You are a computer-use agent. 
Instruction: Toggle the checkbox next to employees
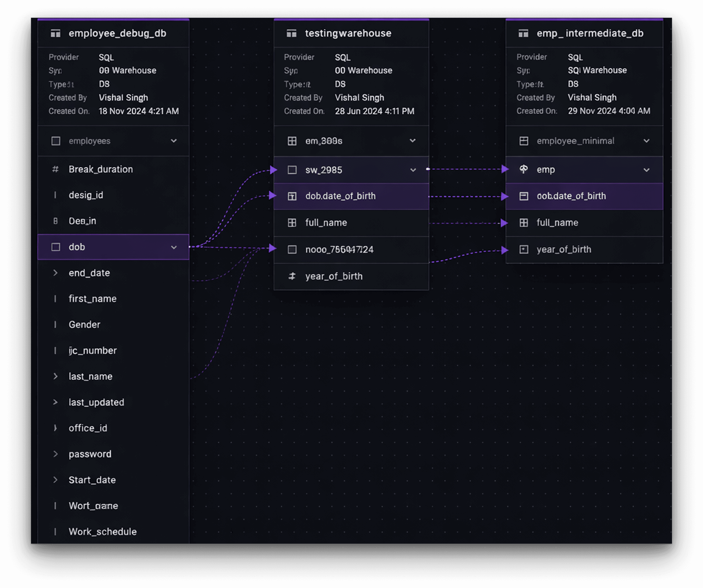click(56, 141)
